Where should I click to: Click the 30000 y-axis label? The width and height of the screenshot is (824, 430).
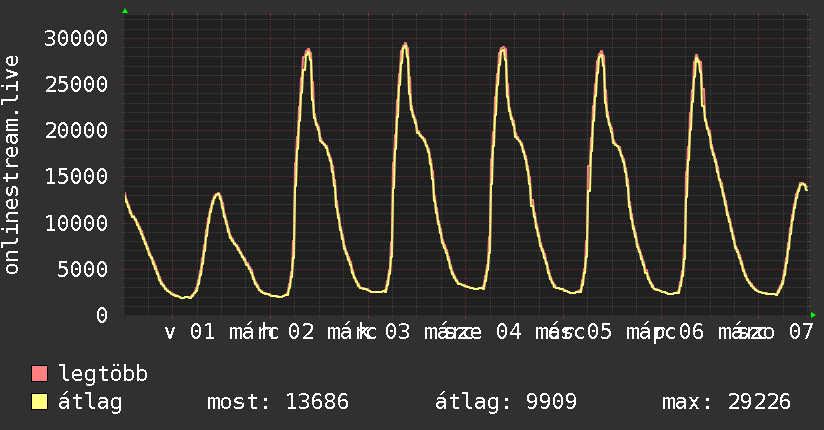76,38
